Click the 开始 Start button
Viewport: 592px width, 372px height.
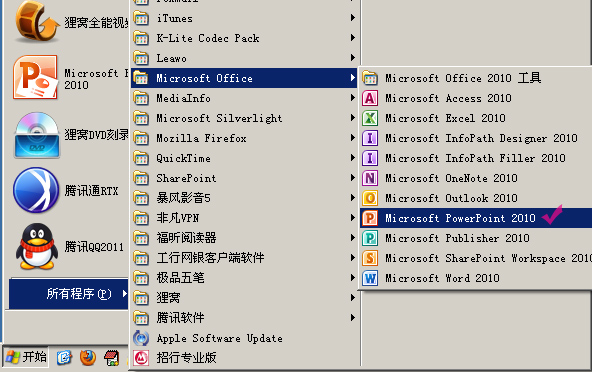[x=26, y=357]
